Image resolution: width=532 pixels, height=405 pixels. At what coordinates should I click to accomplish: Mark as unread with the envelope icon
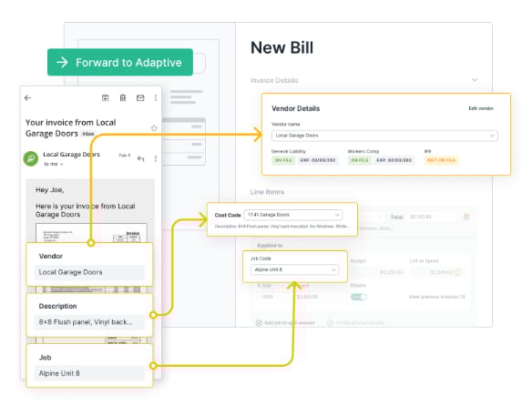pyautogui.click(x=140, y=98)
